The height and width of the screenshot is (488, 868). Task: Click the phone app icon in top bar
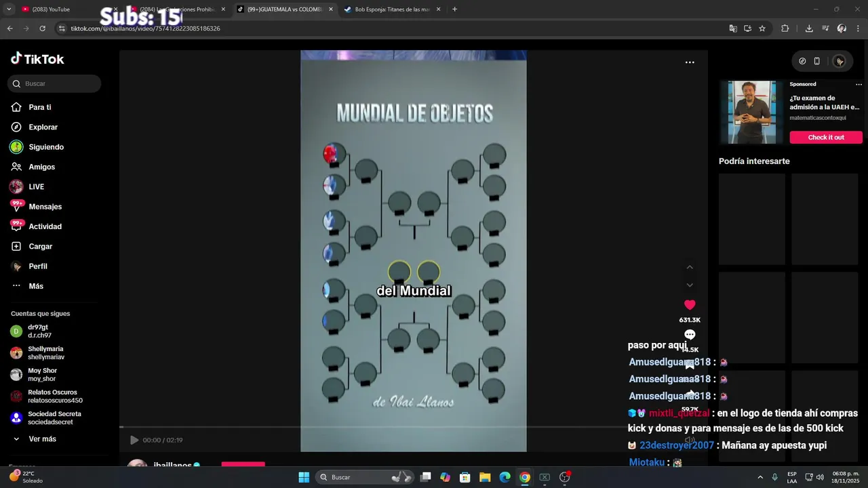click(817, 61)
